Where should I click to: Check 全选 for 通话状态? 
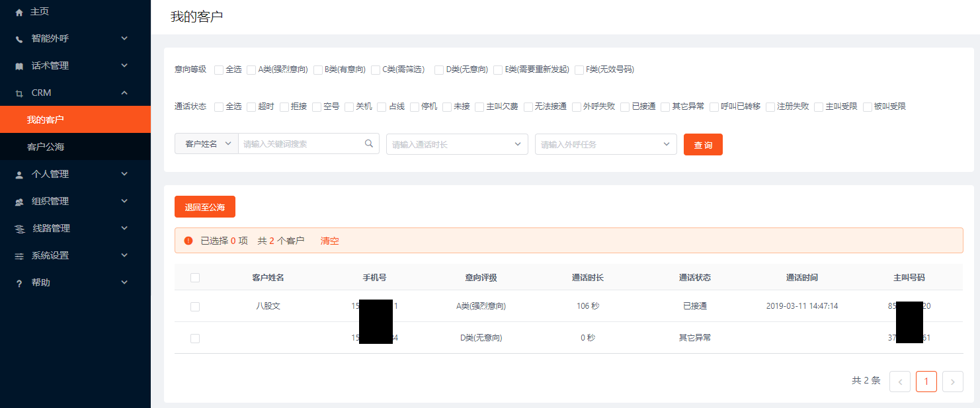(219, 106)
